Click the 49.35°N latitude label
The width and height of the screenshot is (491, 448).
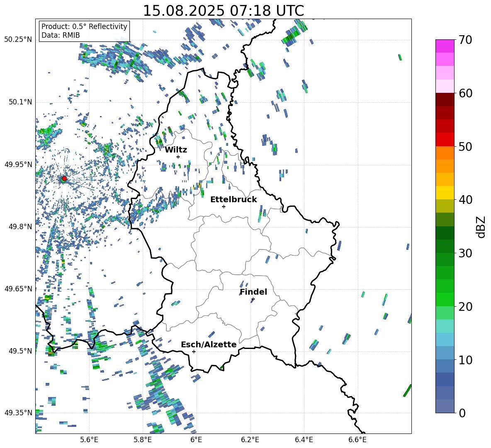[18, 413]
